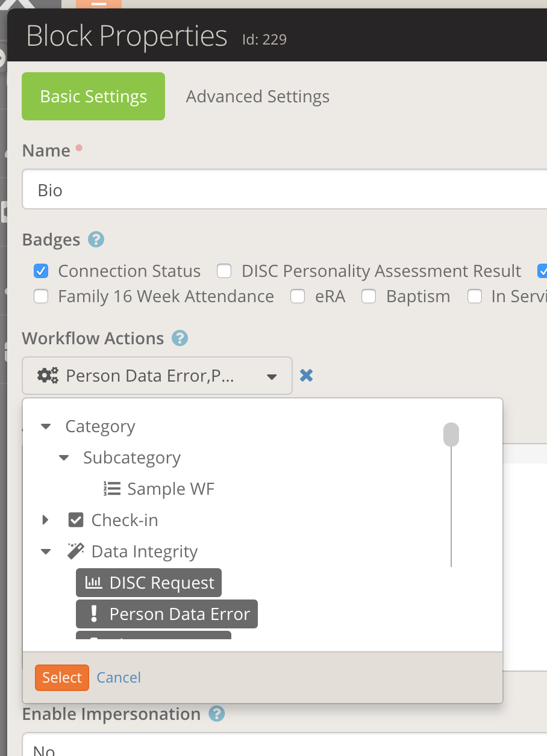Cancel the workflow picker
The image size is (547, 756).
[x=118, y=677]
